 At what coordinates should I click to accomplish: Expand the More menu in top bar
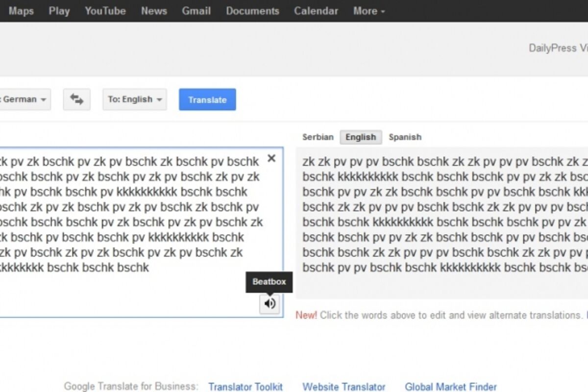(368, 11)
